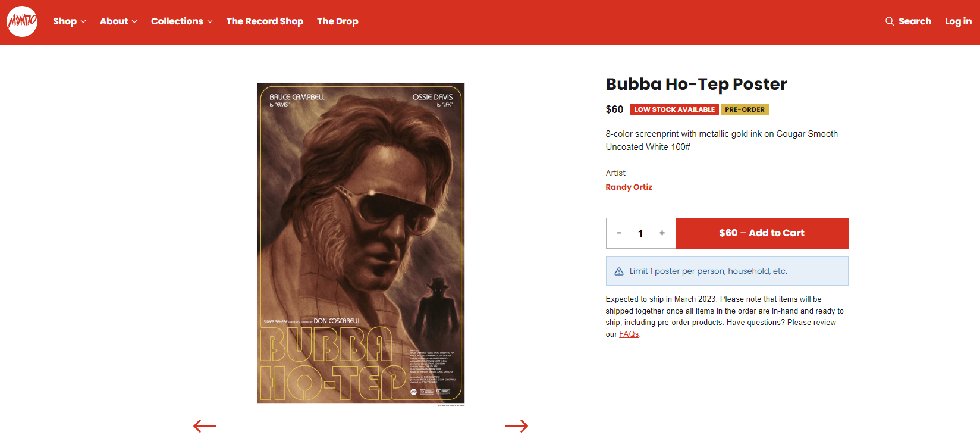Click the Low Stock Available badge
980x435 pixels.
click(674, 109)
